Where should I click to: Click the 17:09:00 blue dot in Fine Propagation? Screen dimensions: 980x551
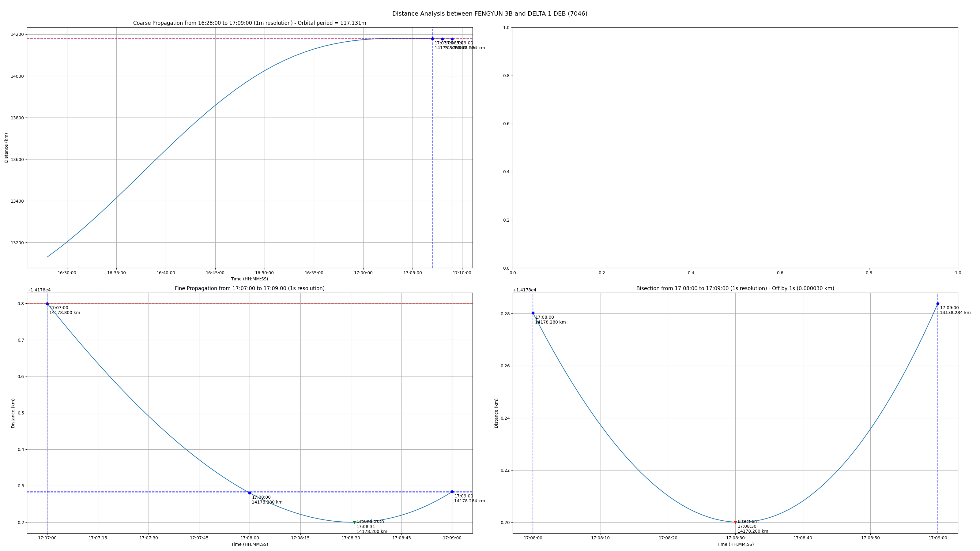pos(452,492)
